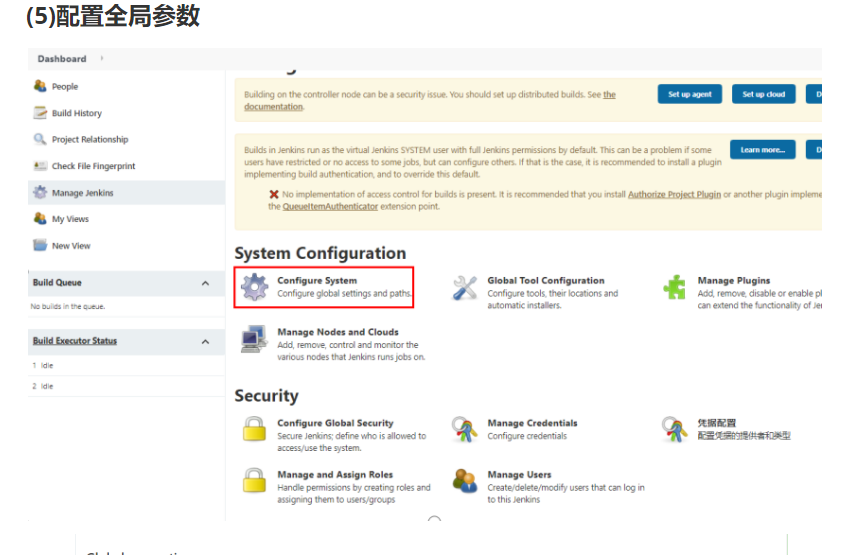Click the My Views icon

40,219
